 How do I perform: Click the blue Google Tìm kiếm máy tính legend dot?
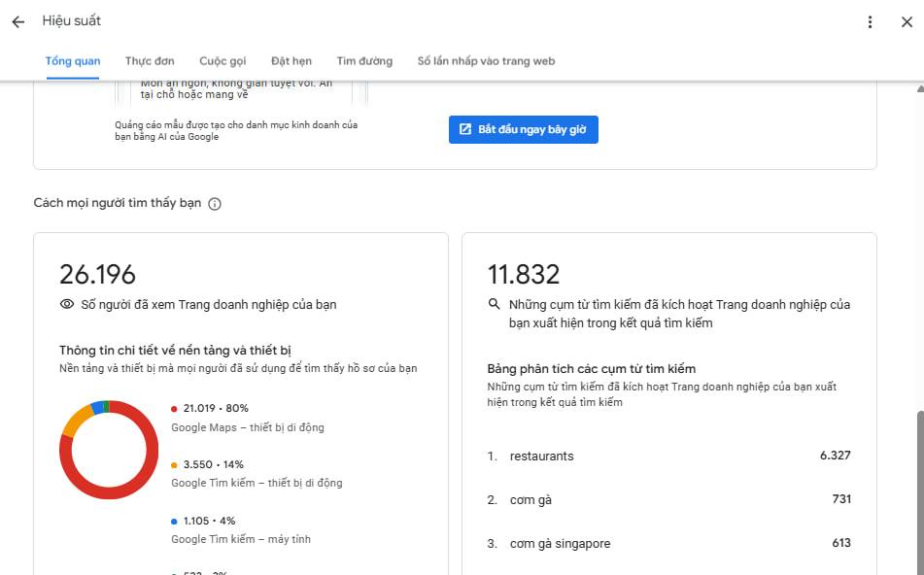(174, 522)
